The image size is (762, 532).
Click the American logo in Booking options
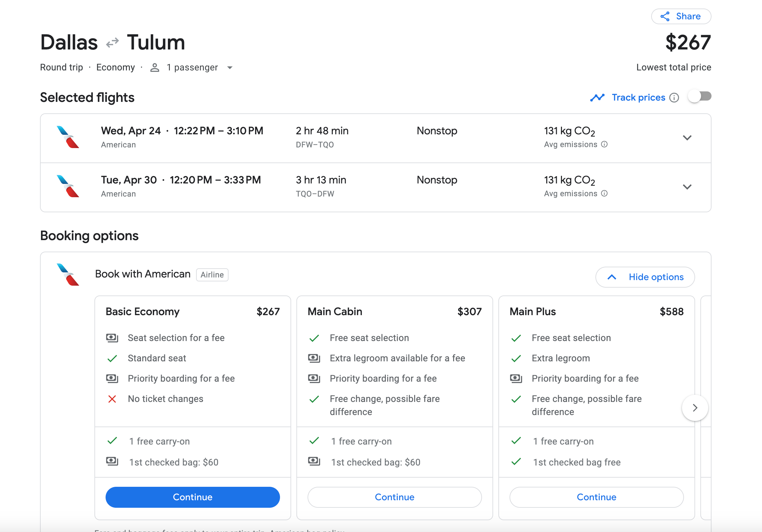(68, 275)
